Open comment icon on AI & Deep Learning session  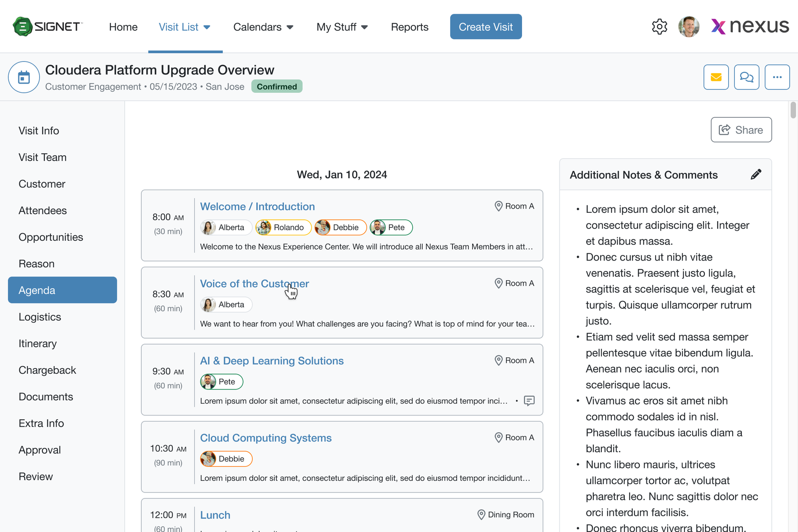click(529, 401)
